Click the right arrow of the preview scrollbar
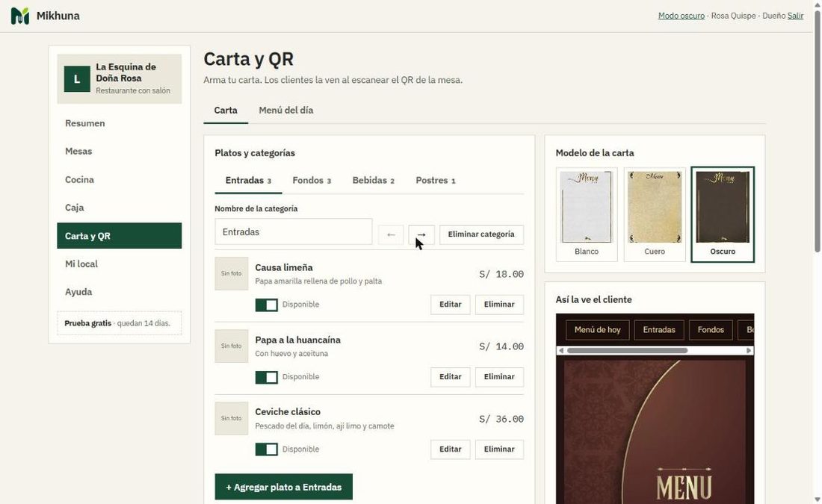The height and width of the screenshot is (504, 822). point(749,350)
